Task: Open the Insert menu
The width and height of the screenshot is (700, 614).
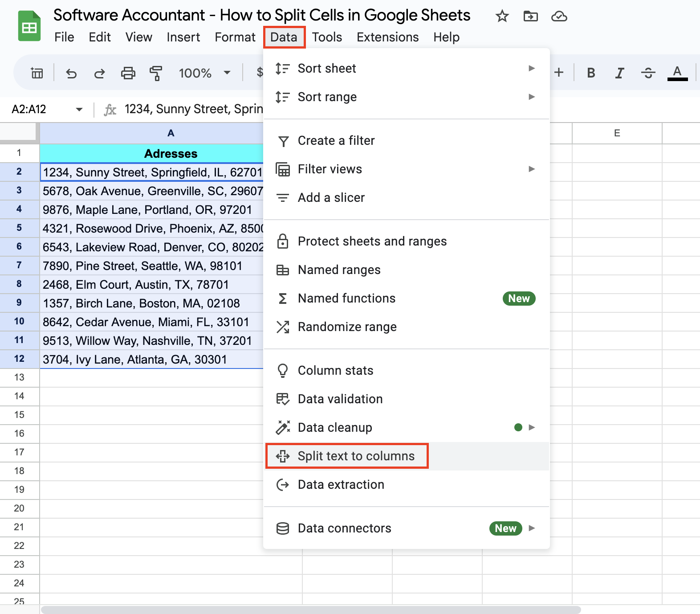Action: (x=183, y=37)
